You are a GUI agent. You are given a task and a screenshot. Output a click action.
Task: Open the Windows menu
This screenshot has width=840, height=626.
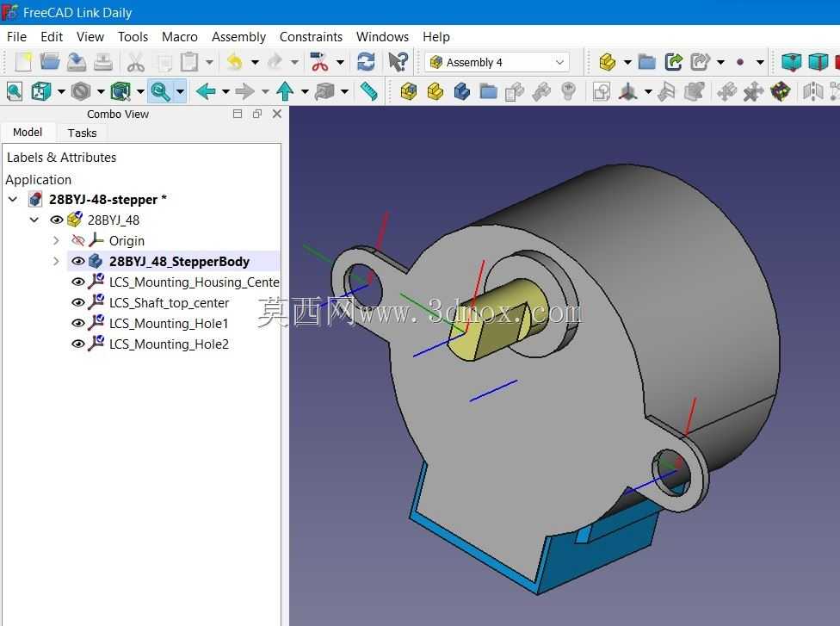[x=382, y=37]
